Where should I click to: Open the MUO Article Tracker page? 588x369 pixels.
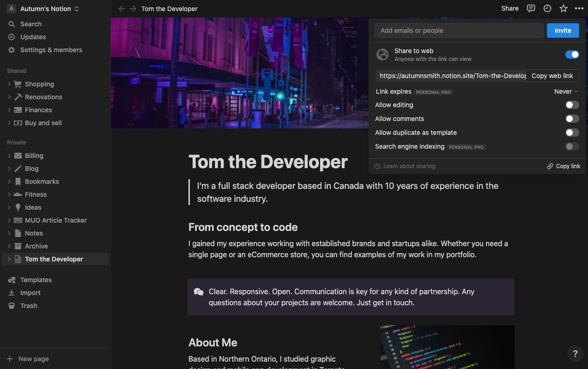[55, 220]
